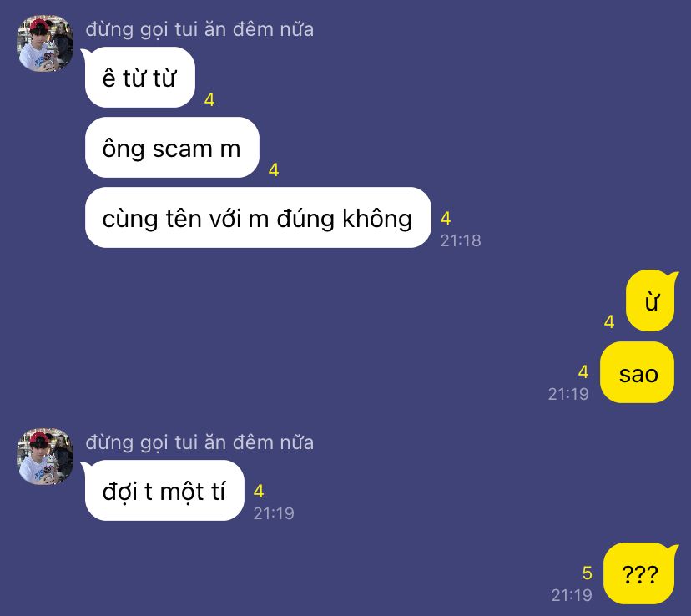Image resolution: width=691 pixels, height=616 pixels.
Task: Select the "ông scam m" message bubble
Action: click(172, 148)
